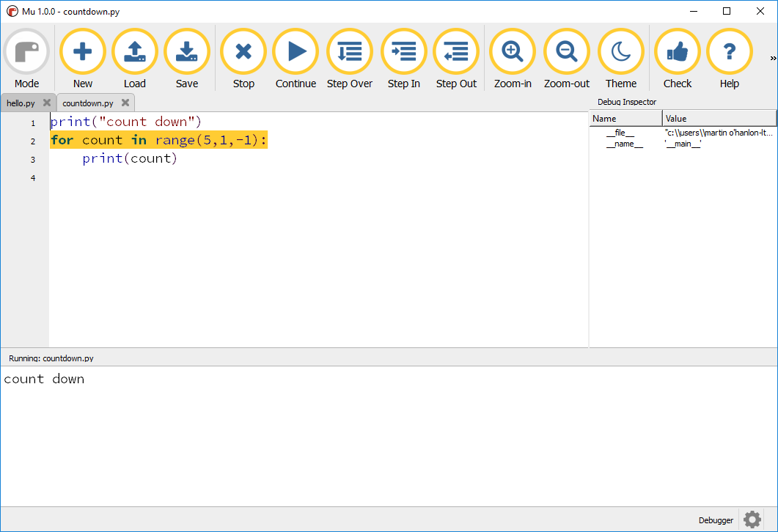
Task: Run Check on the code
Action: click(678, 52)
